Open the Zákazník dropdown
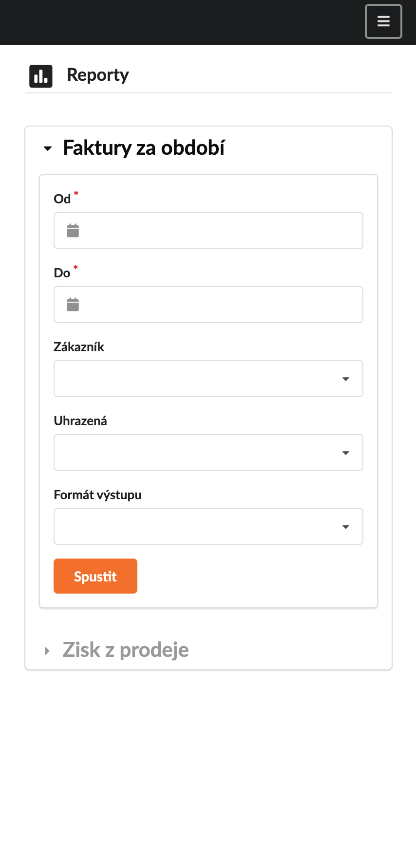This screenshot has width=416, height=868. 208,379
